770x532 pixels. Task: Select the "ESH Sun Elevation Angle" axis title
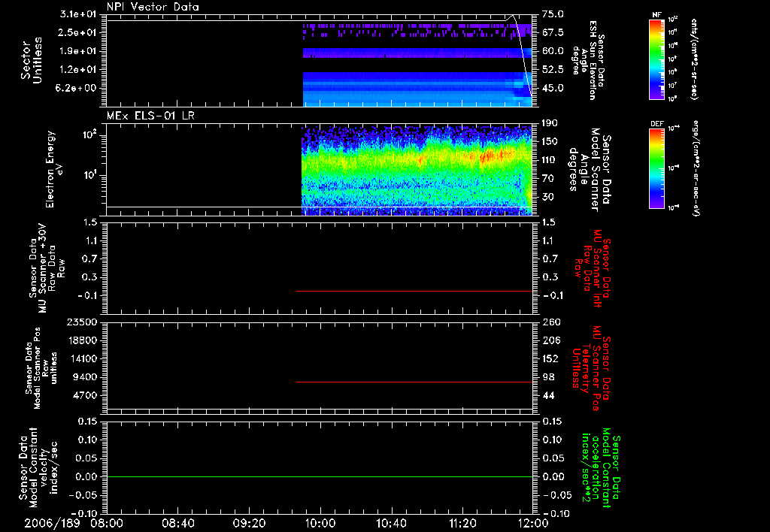[588, 60]
